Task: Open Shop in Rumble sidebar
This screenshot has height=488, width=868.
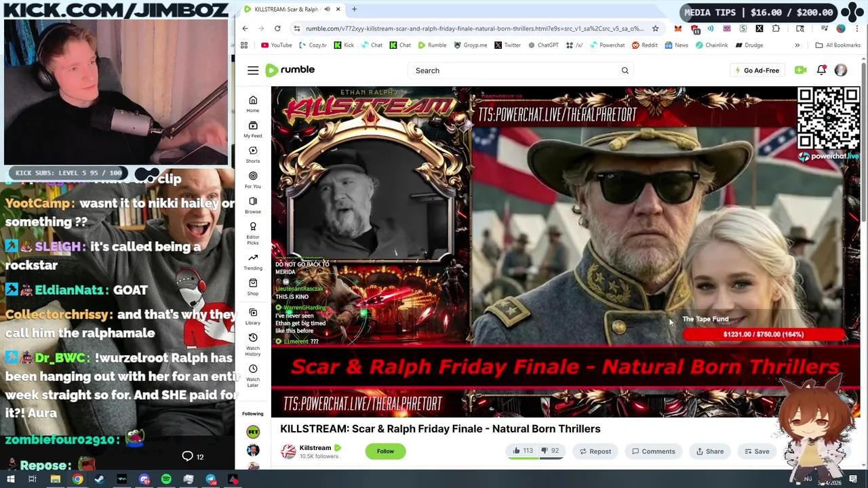Action: point(253,287)
